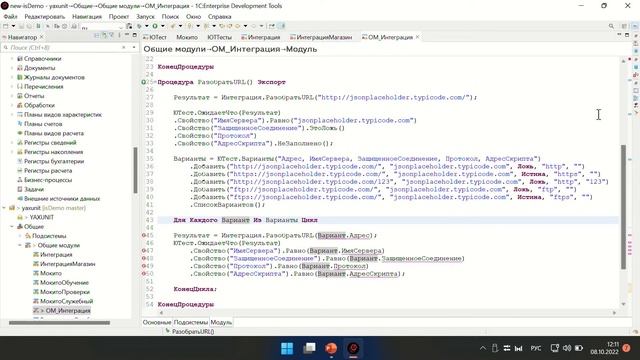The width and height of the screenshot is (640, 360).
Task: Switch to the Подсистемы bottom tab
Action: [x=191, y=322]
